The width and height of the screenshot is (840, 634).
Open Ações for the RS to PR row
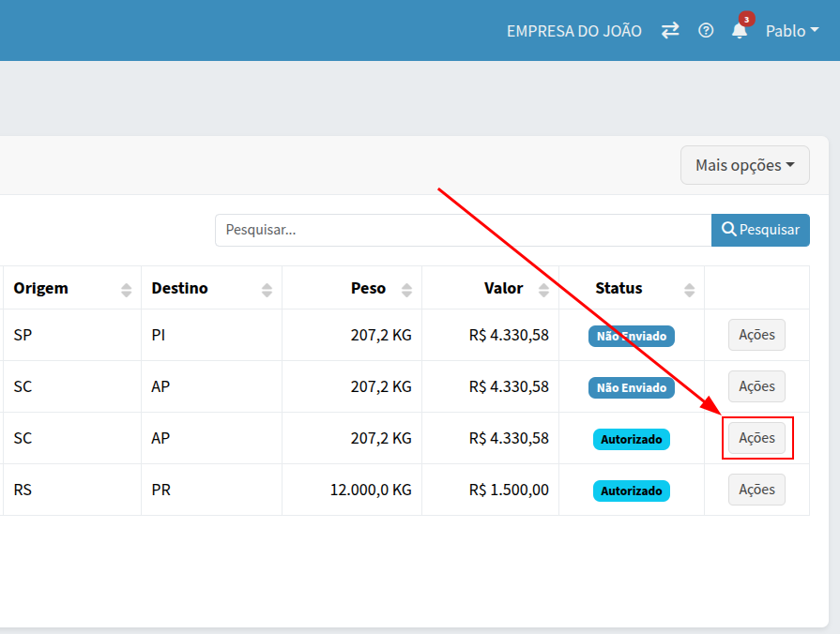(x=756, y=490)
